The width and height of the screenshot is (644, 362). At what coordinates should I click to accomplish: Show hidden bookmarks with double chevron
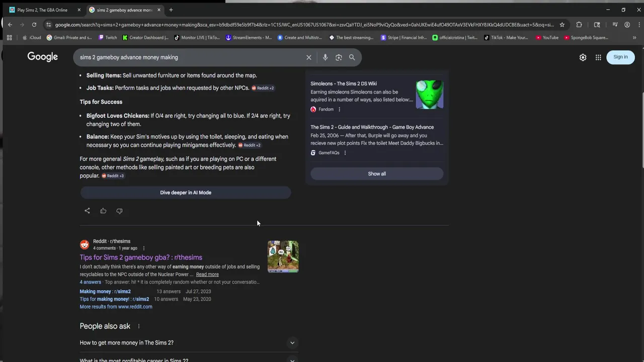point(634,38)
